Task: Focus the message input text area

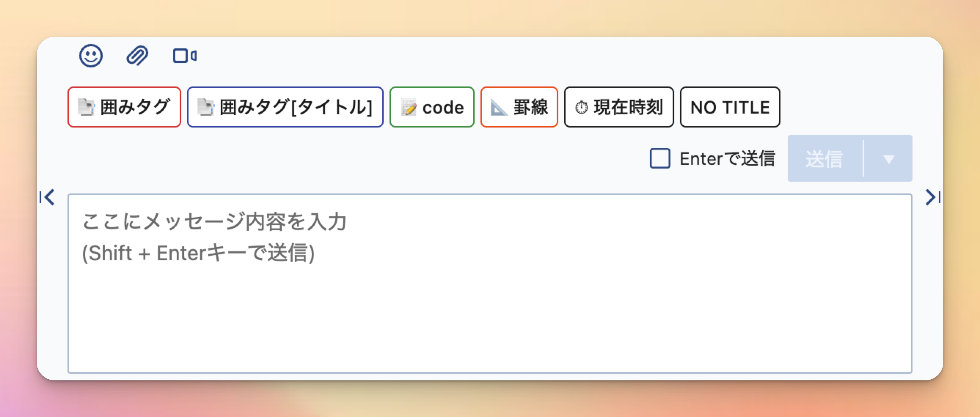Action: [x=490, y=284]
